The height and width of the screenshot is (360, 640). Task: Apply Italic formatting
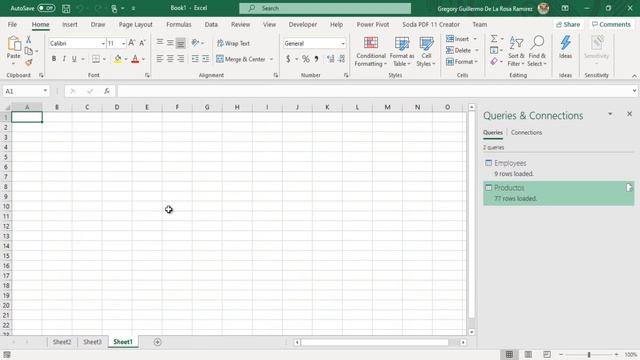(64, 59)
